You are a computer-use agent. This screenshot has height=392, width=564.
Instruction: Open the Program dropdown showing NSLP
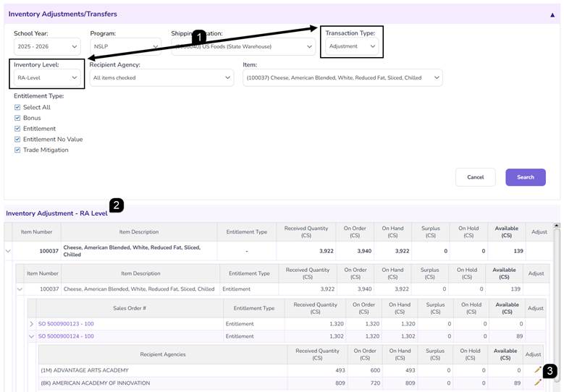pos(125,46)
